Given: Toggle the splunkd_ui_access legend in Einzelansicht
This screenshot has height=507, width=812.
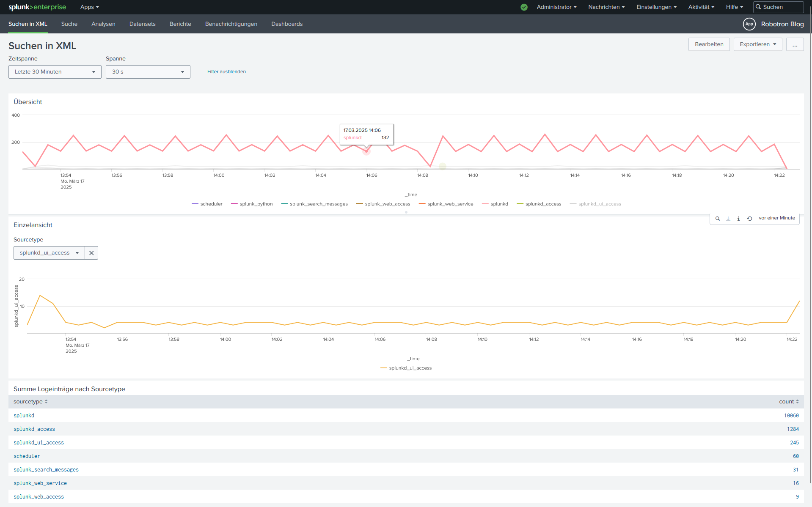Looking at the screenshot, I should (406, 368).
